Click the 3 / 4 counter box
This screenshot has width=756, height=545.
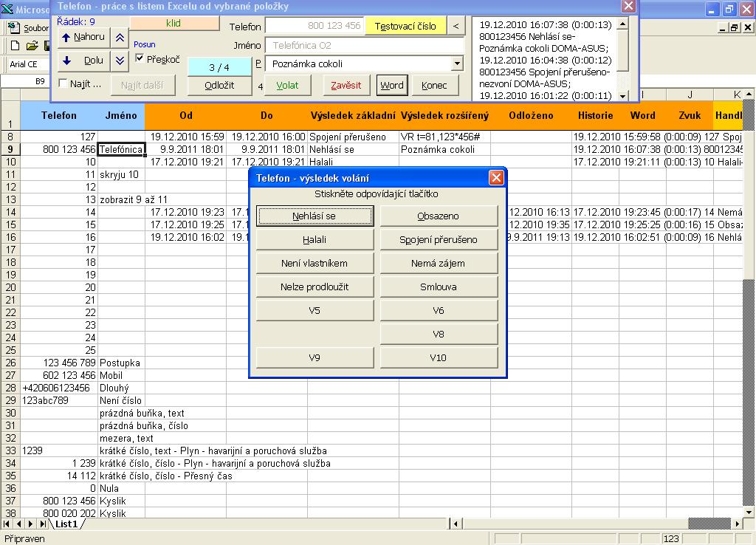[x=219, y=67]
